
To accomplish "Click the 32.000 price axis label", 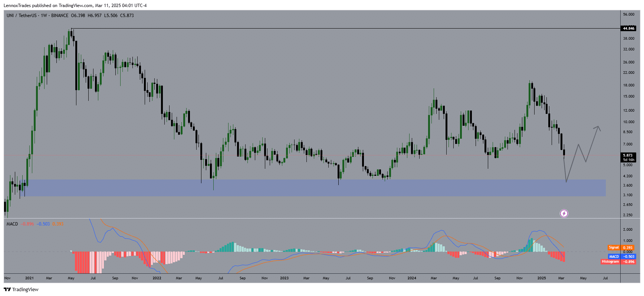I will pyautogui.click(x=629, y=49).
